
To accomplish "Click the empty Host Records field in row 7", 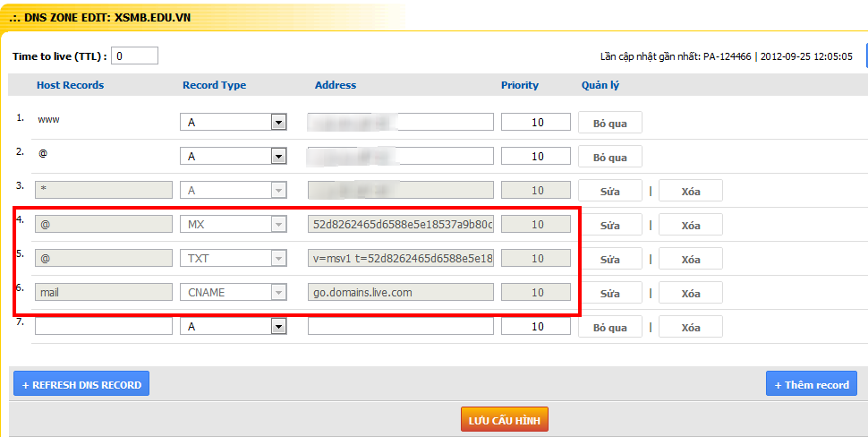I will pos(103,327).
